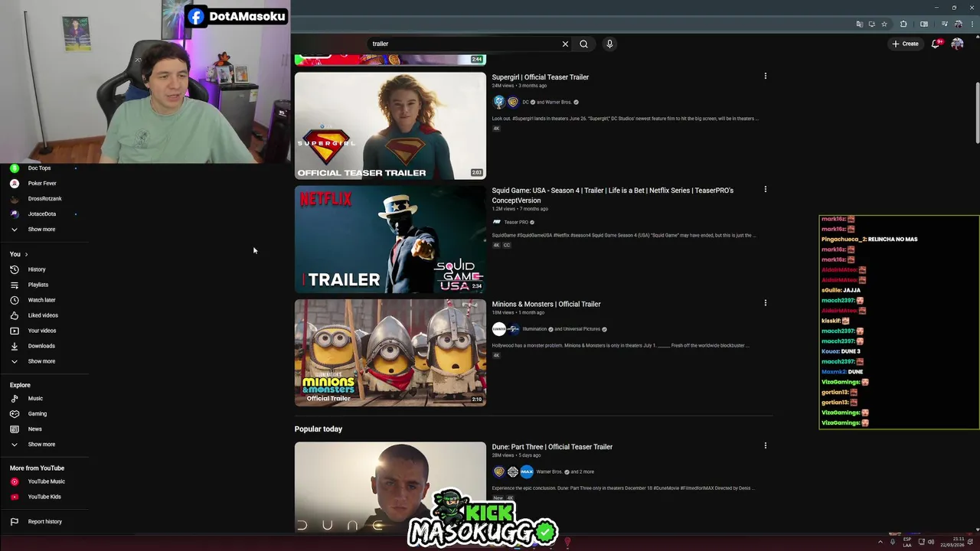Image resolution: width=980 pixels, height=551 pixels.
Task: Open options menu for Dune: Part Three teaser
Action: 765,445
